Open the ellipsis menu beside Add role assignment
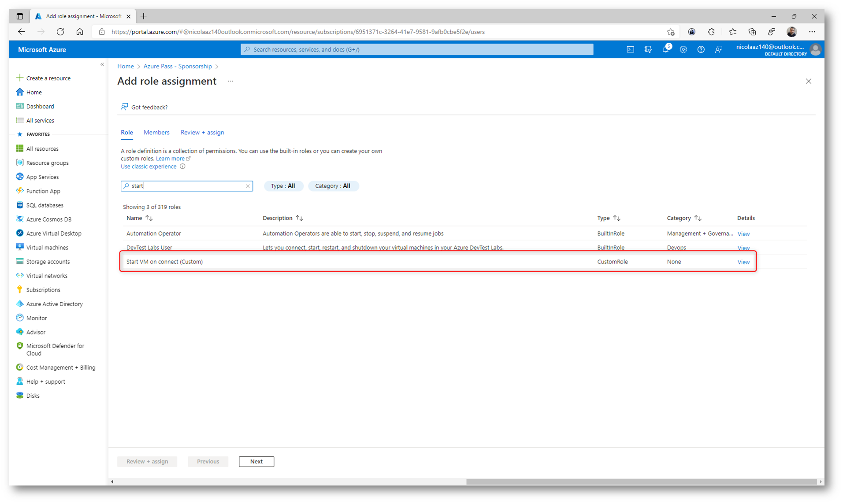 tap(230, 82)
